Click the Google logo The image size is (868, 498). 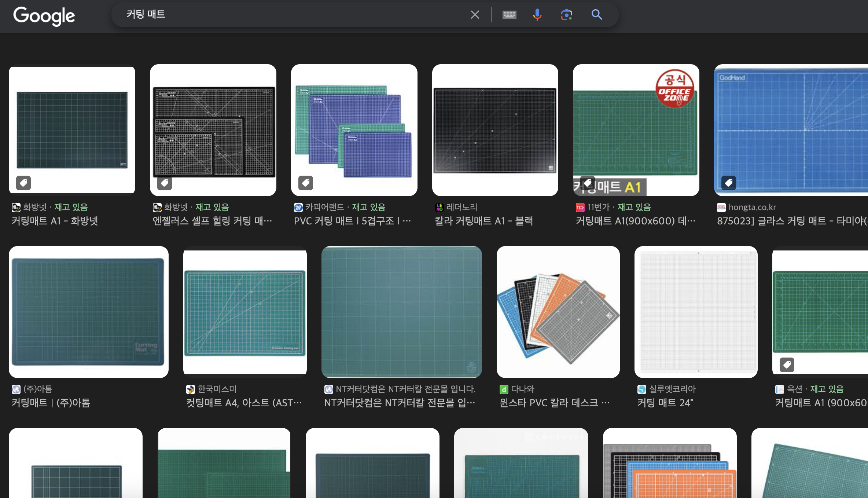tap(44, 16)
